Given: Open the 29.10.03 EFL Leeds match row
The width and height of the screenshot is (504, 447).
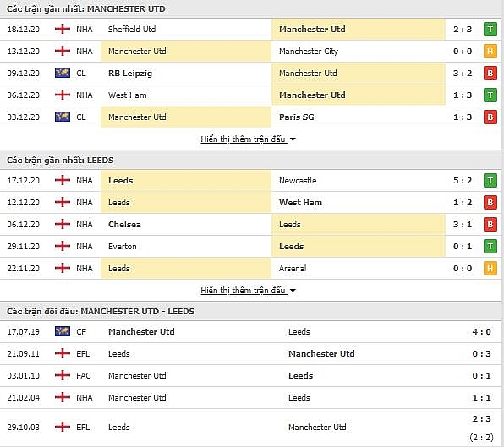Looking at the screenshot, I should (x=250, y=428).
